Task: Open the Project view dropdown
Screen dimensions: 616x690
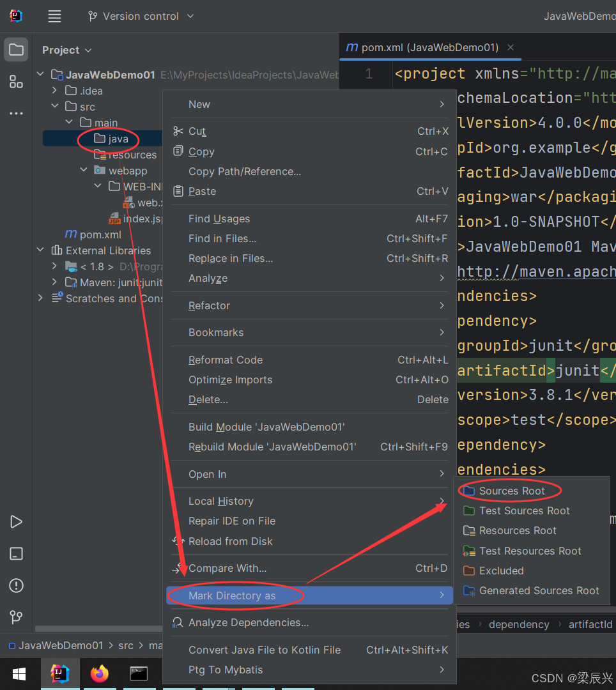Action: point(67,50)
